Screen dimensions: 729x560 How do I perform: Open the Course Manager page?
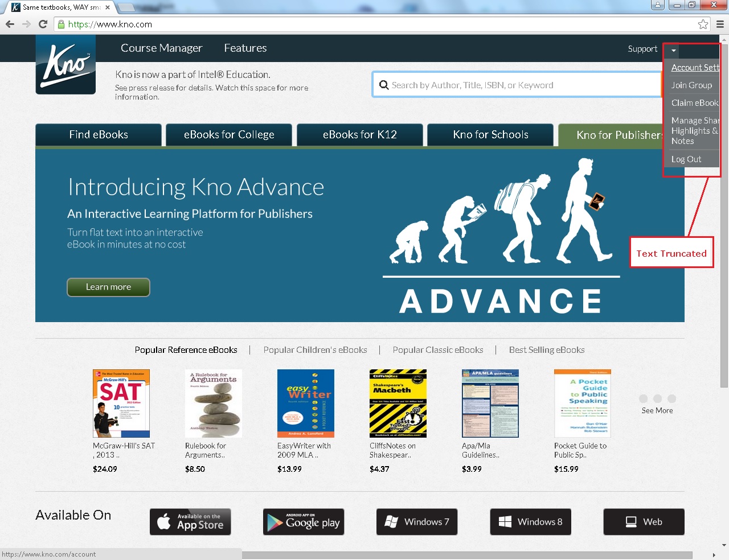pyautogui.click(x=161, y=48)
